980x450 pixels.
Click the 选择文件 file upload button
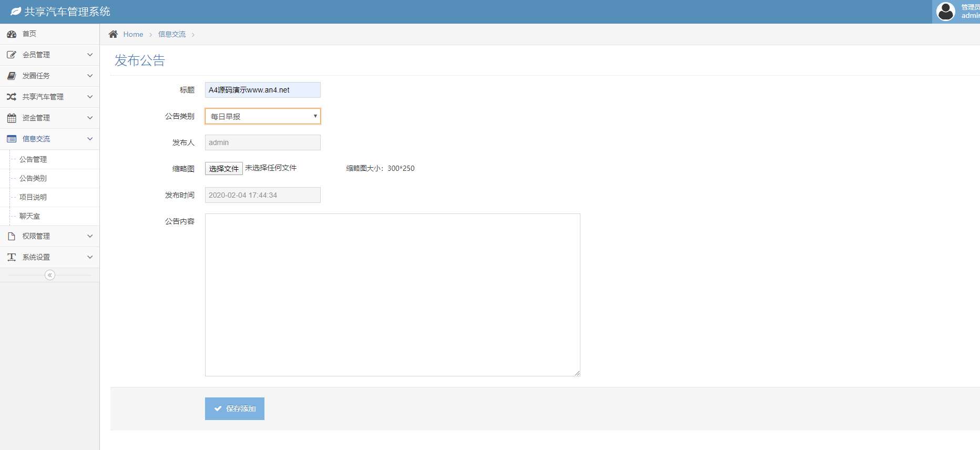pos(223,169)
